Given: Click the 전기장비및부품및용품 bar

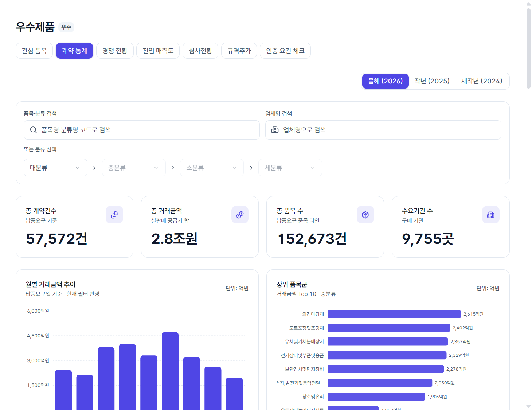Looking at the screenshot, I should coord(387,355).
